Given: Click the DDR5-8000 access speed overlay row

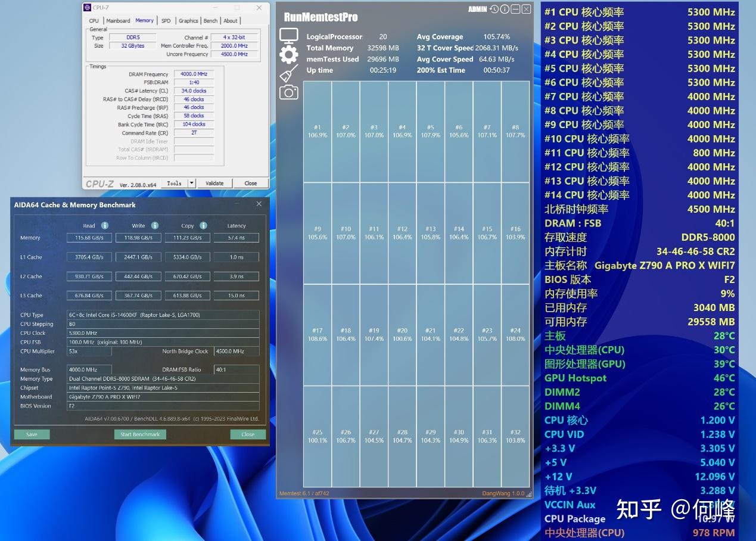Looking at the screenshot, I should (640, 237).
